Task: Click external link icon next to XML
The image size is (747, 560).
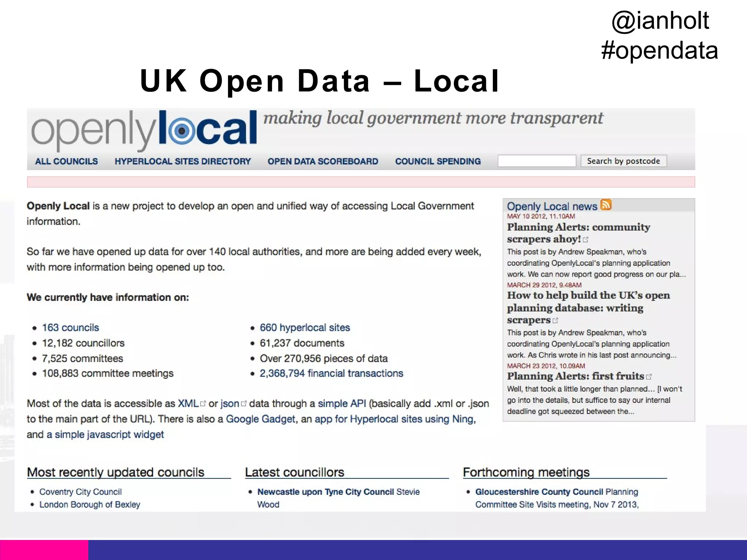Action: pos(203,404)
